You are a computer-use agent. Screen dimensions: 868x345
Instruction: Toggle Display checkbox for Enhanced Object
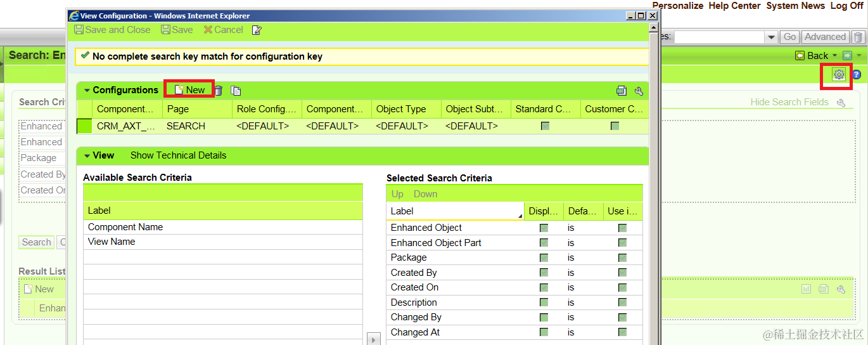coord(544,228)
